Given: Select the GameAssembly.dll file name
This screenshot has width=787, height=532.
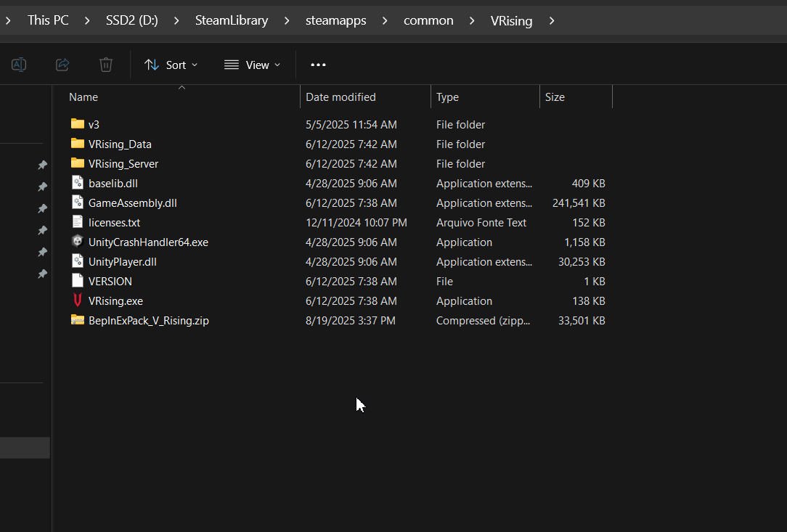Looking at the screenshot, I should (133, 202).
